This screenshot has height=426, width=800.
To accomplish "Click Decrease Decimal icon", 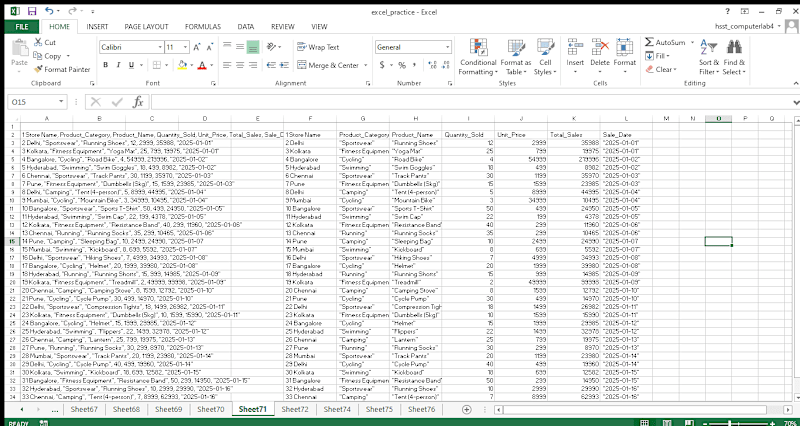I will pyautogui.click(x=446, y=65).
